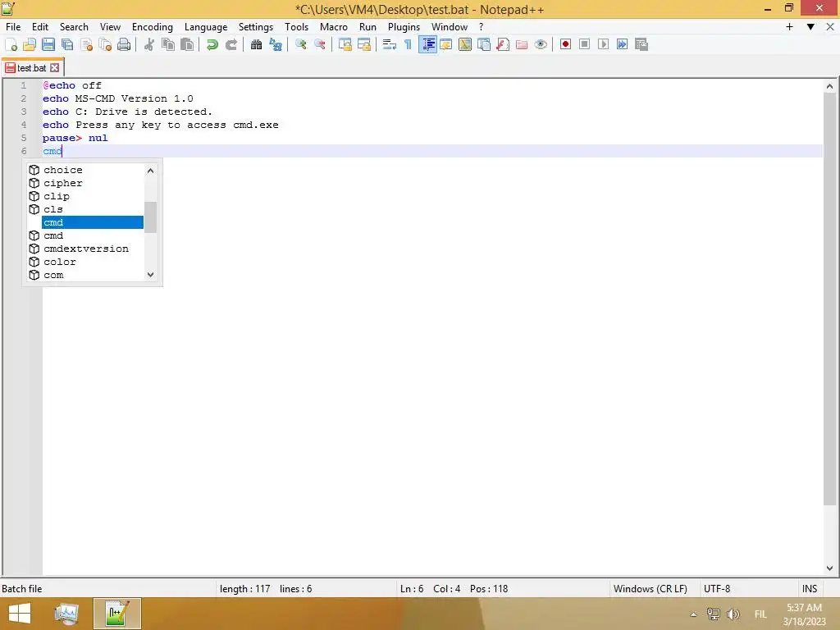840x630 pixels.
Task: Pick cmdextversion from the autocomplete list
Action: coord(85,249)
